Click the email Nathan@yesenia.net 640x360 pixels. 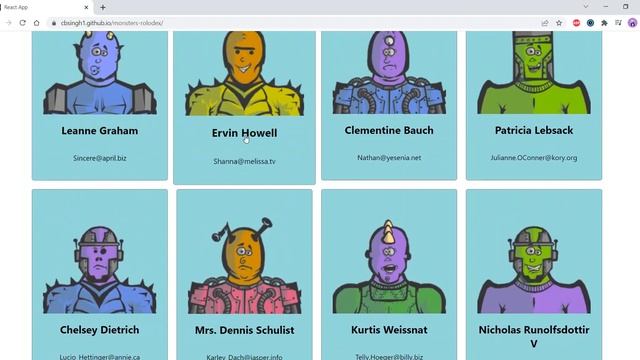pyautogui.click(x=389, y=158)
